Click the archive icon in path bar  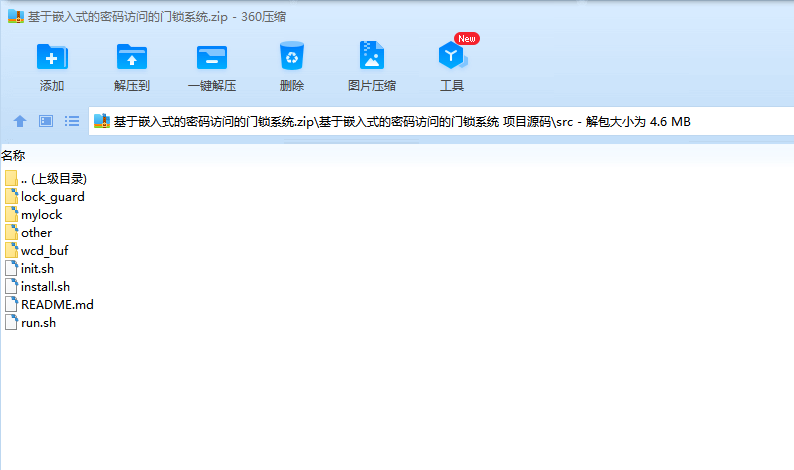coord(102,121)
